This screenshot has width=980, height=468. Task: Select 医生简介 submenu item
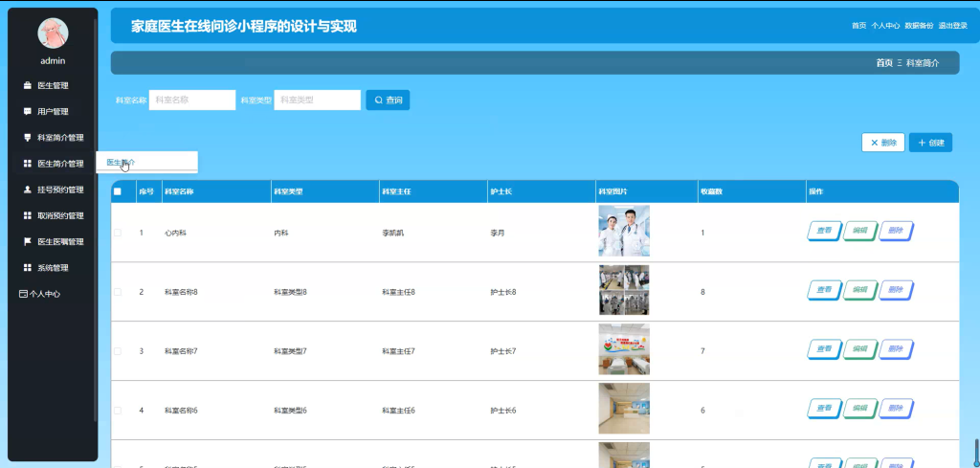[x=146, y=162]
